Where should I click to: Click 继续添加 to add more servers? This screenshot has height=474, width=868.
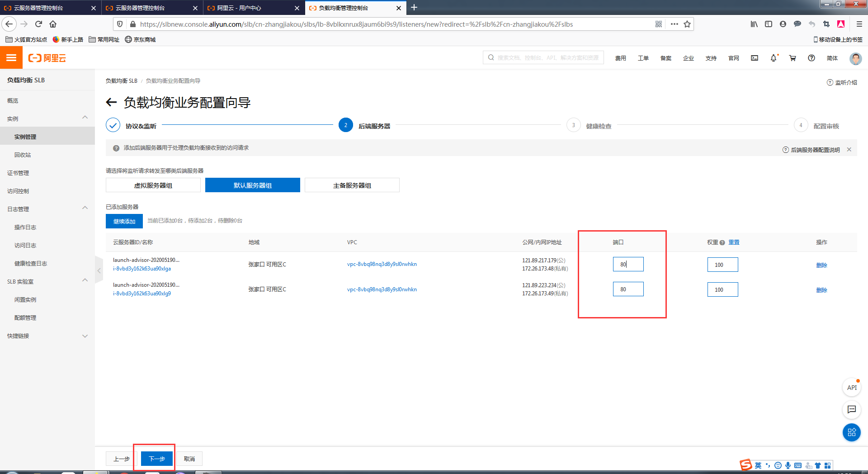pos(124,221)
